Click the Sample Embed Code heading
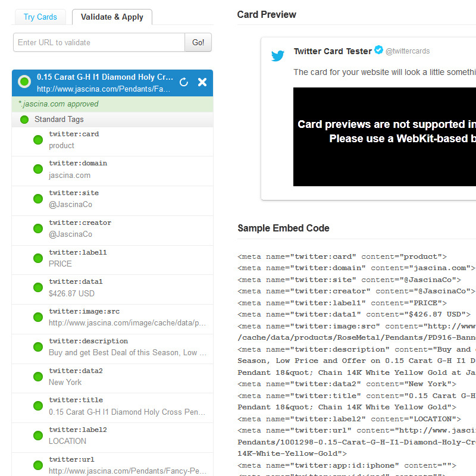Viewport: 476px width, 476px height. click(283, 228)
